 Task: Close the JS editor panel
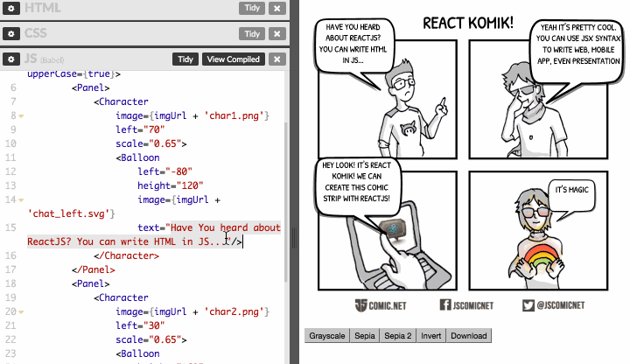pos(276,59)
